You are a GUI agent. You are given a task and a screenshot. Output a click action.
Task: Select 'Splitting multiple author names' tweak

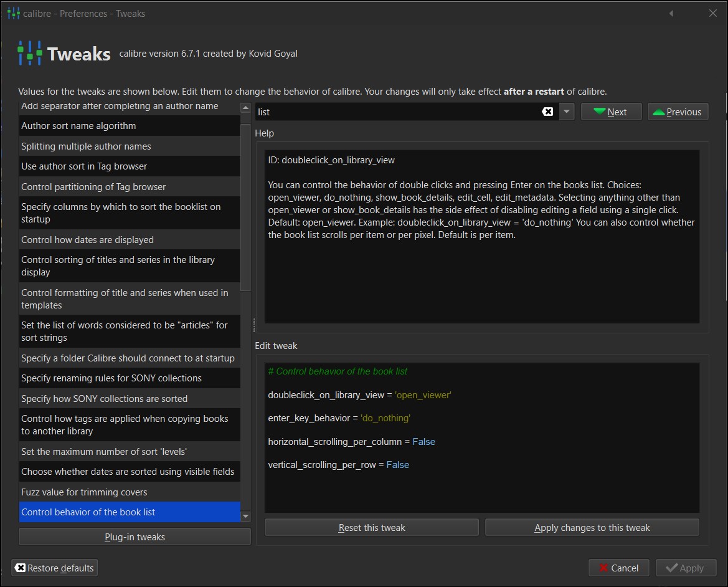(130, 146)
